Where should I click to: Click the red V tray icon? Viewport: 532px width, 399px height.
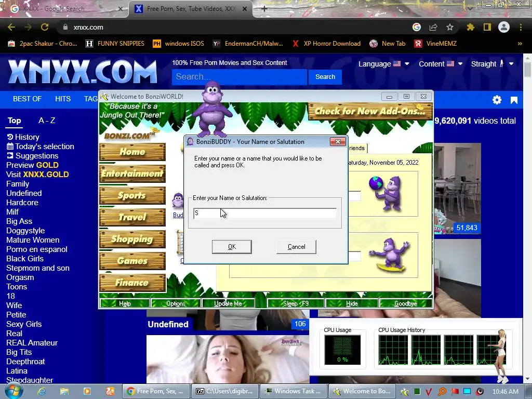click(x=429, y=392)
